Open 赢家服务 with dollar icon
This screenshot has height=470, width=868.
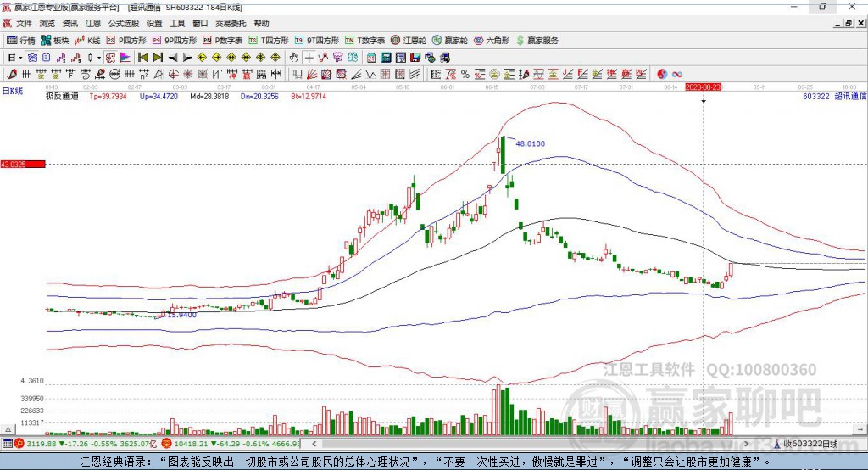[537, 41]
